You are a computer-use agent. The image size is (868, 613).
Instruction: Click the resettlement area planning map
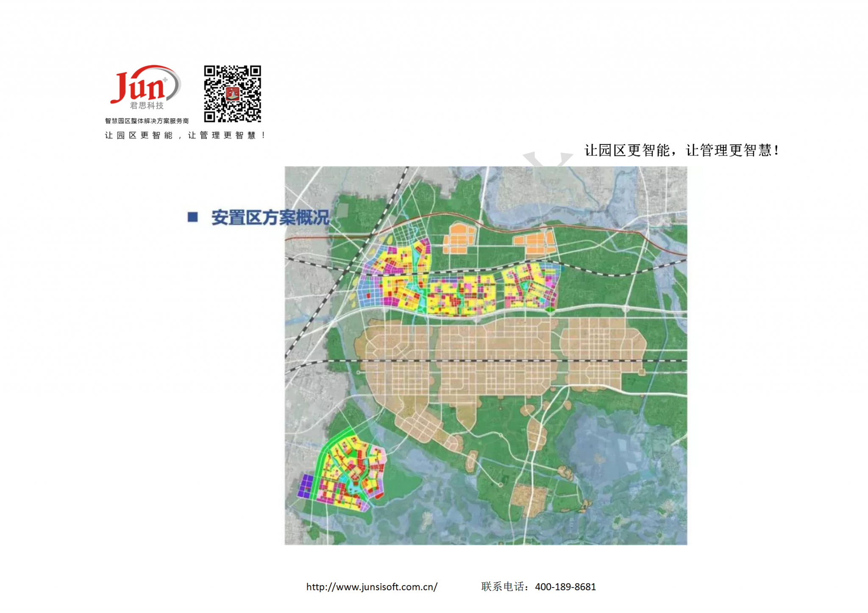(x=486, y=355)
